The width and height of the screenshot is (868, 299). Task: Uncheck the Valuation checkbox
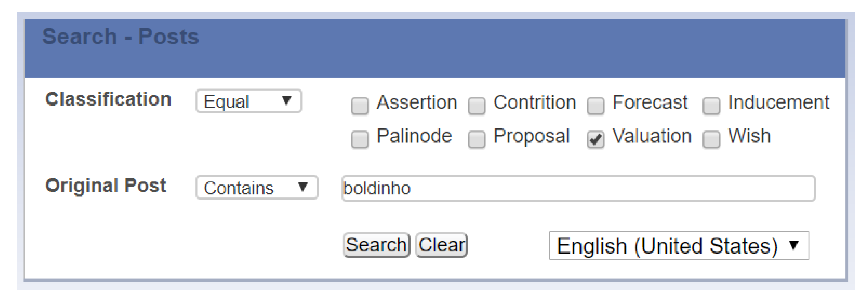596,139
